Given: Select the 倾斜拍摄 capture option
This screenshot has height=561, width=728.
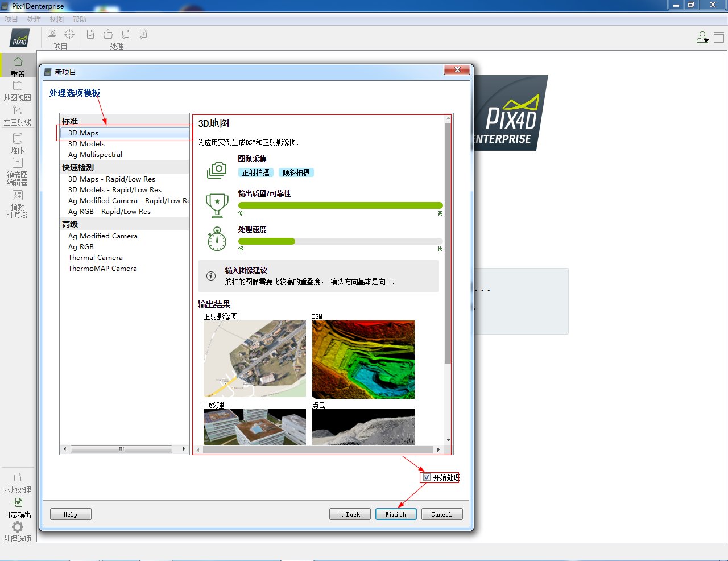Looking at the screenshot, I should [x=295, y=172].
